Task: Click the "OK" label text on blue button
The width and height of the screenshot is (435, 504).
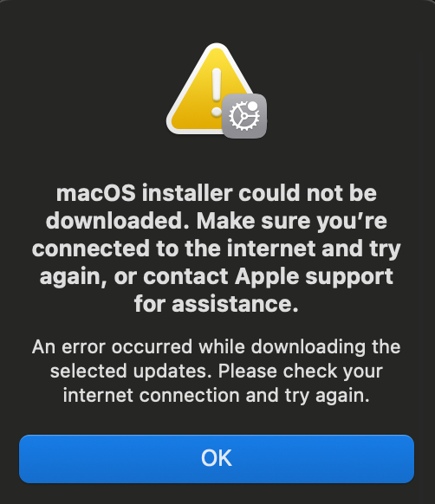Action: (217, 458)
